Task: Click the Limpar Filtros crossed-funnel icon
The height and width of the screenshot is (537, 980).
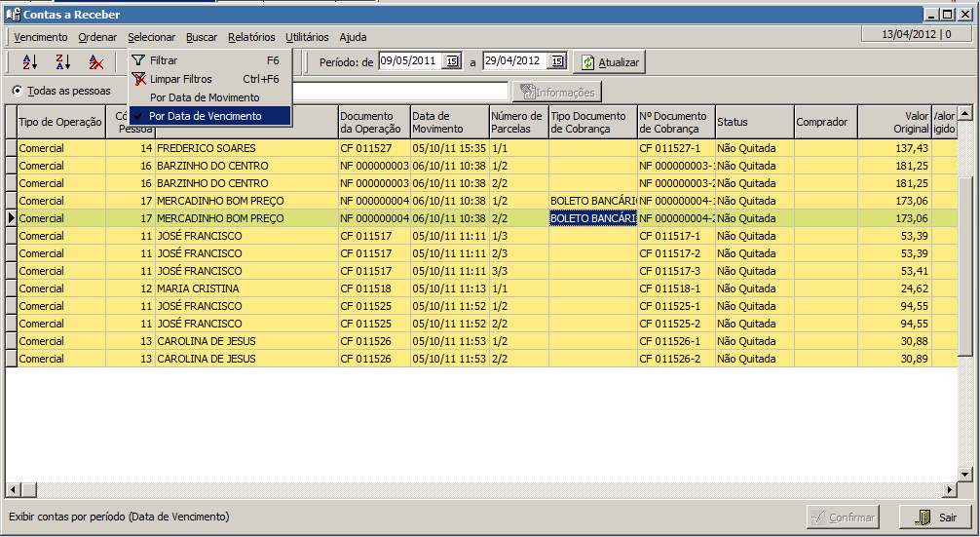Action: click(138, 79)
